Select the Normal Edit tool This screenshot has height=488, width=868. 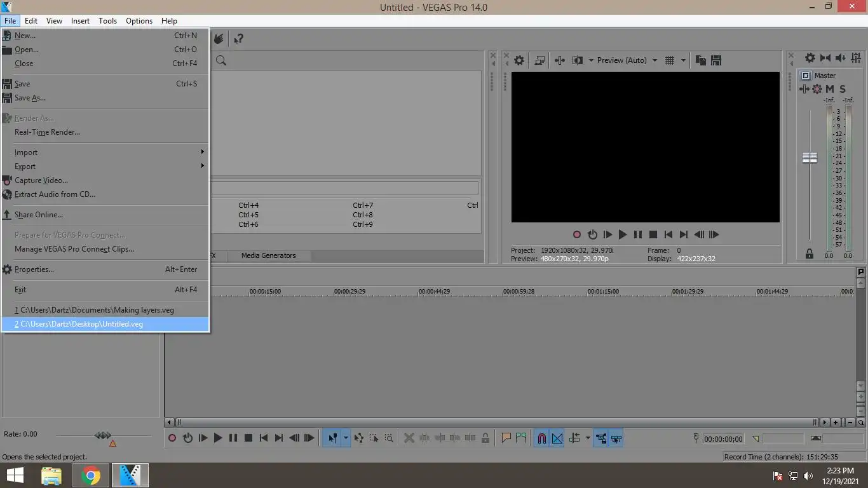[x=333, y=438]
